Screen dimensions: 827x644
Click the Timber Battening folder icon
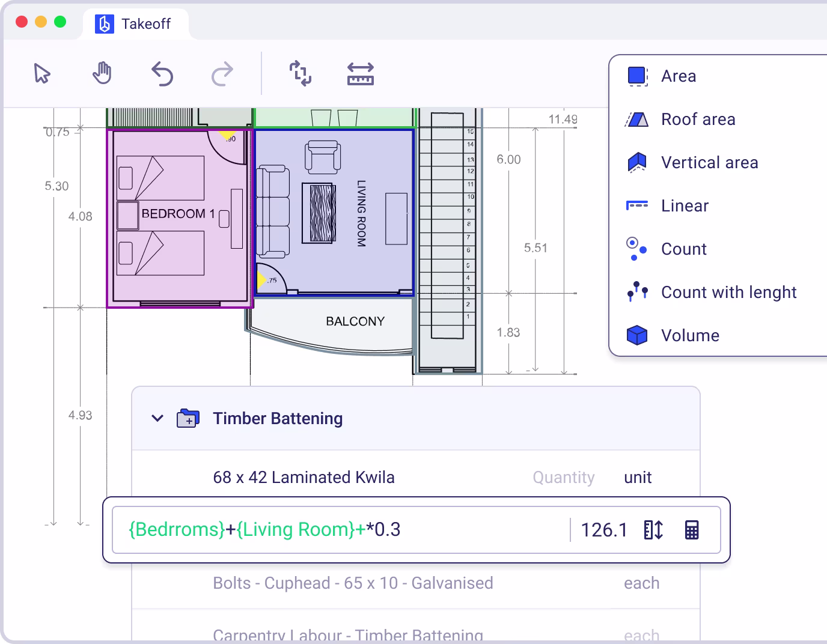[188, 418]
